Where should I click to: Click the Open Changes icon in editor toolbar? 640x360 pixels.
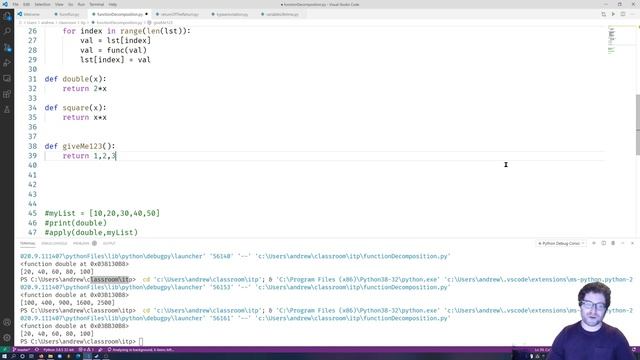click(604, 14)
